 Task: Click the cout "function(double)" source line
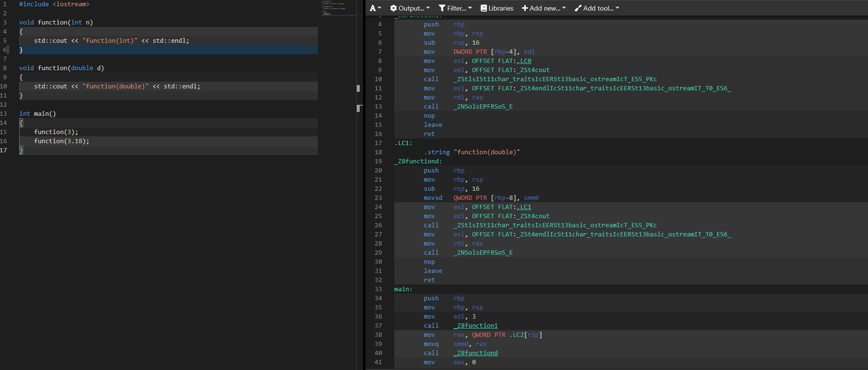[x=117, y=86]
